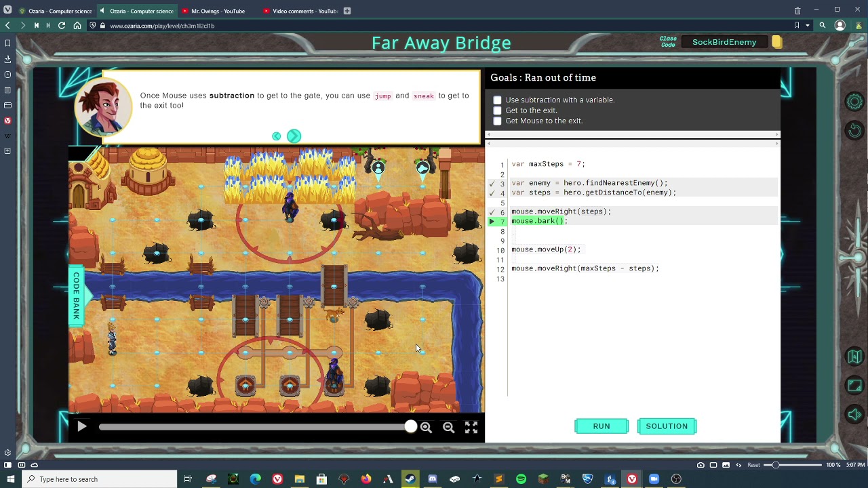The height and width of the screenshot is (488, 868).
Task: Open Steam from taskbar
Action: (410, 479)
